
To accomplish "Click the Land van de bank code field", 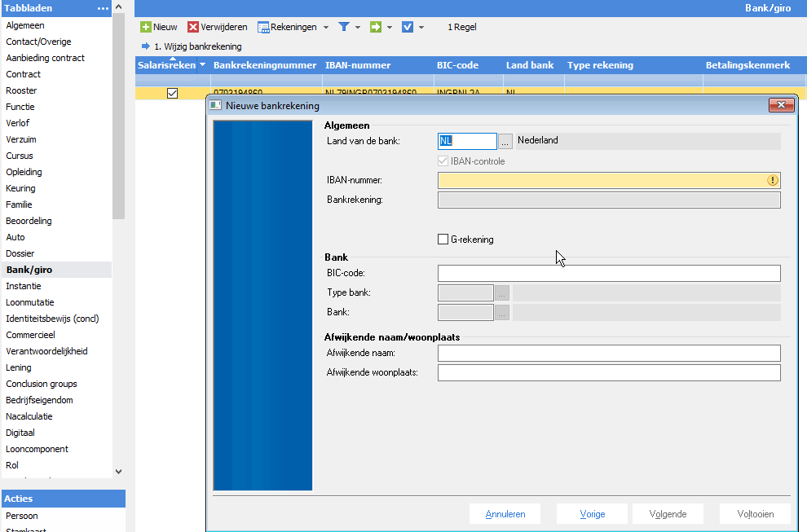I will point(467,141).
